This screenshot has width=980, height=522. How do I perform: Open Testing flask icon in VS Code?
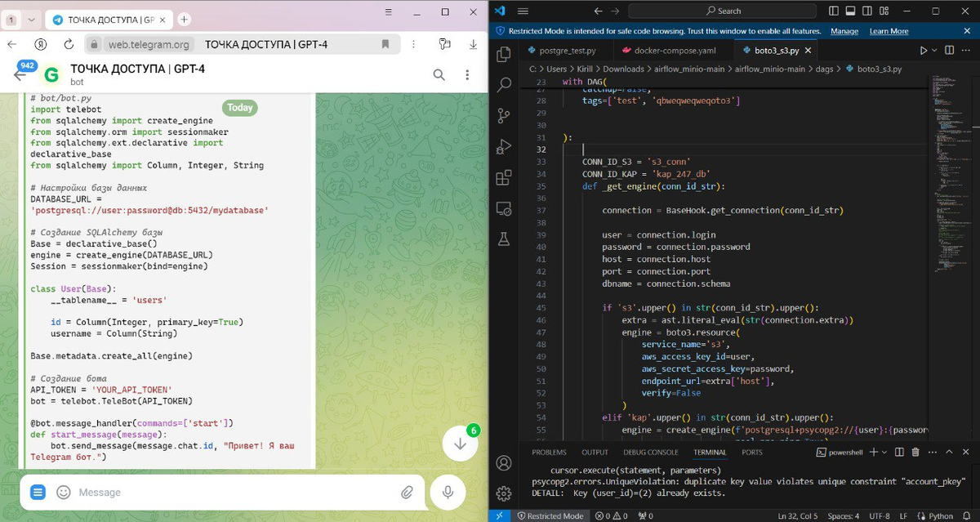(x=504, y=239)
